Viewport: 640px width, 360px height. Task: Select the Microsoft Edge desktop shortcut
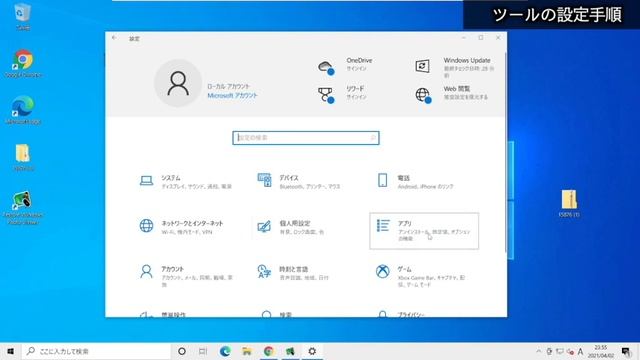[23, 110]
